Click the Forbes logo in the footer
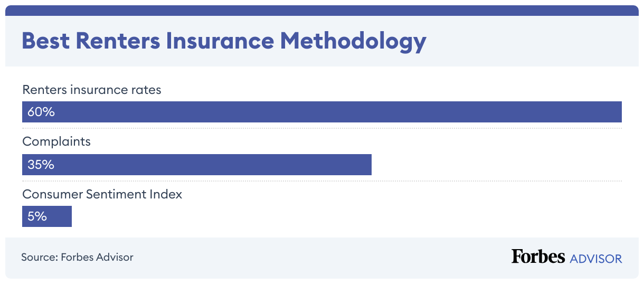 pyautogui.click(x=538, y=257)
